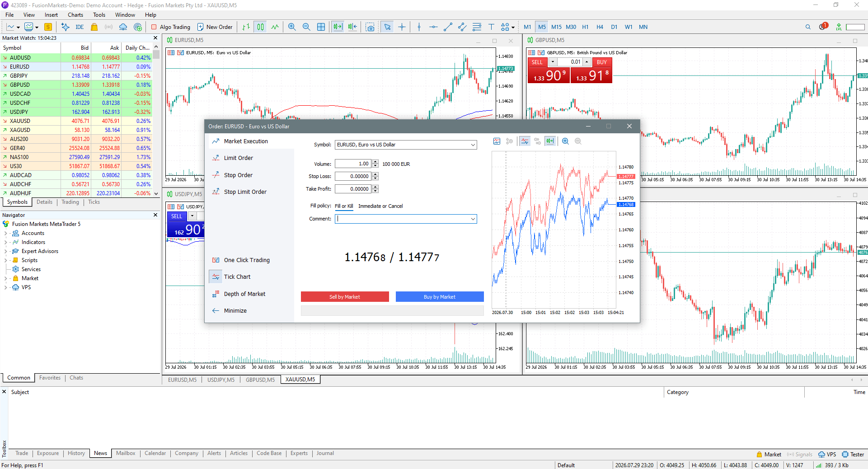Open the chart templates dropdown arrow in the toolbar
Screen dimensions: 868x469
tap(37, 28)
